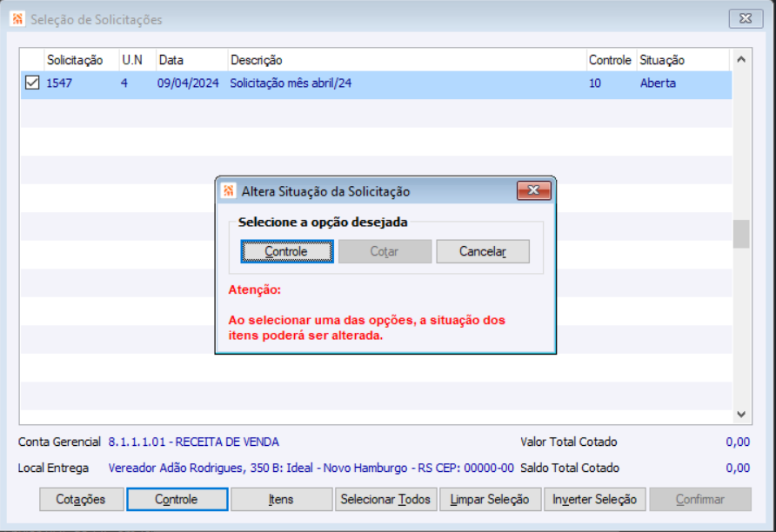Click the Confirmar button
This screenshot has width=776, height=532.
[x=700, y=499]
